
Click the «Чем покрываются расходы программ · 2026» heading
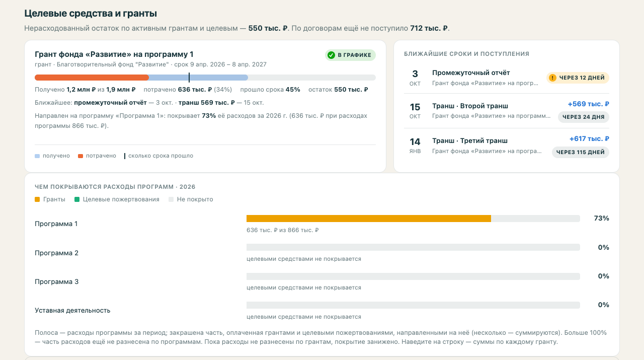115,187
